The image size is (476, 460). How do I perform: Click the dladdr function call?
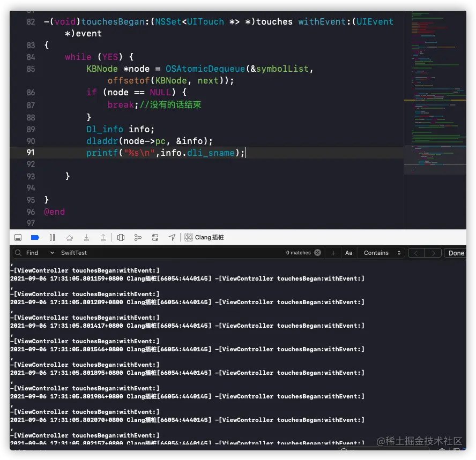tap(102, 141)
